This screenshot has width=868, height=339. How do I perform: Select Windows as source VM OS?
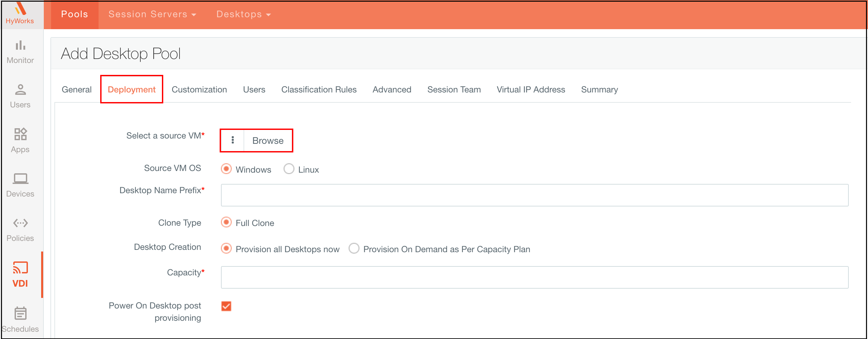tap(226, 169)
